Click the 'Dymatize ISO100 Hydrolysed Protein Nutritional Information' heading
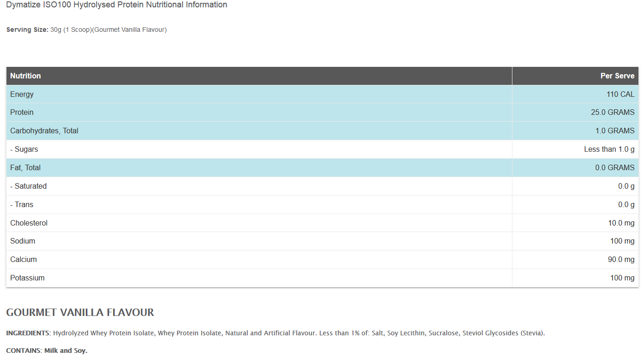 pos(117,5)
